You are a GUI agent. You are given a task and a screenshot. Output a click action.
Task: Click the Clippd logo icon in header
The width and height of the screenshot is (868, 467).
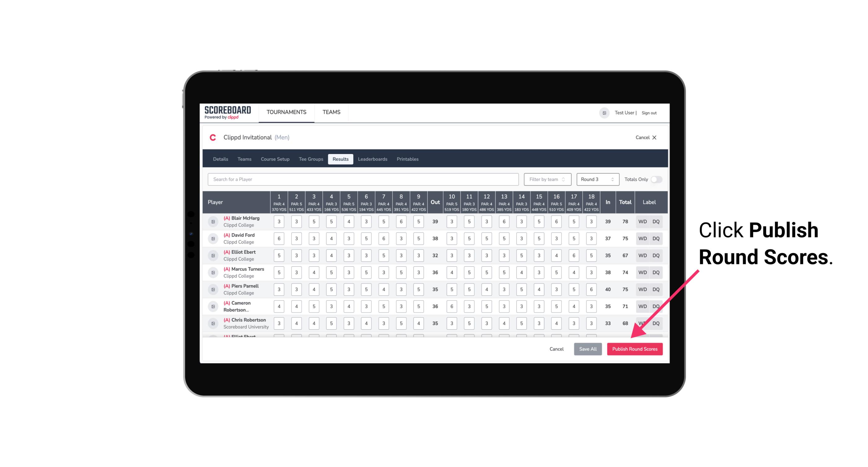pyautogui.click(x=213, y=138)
